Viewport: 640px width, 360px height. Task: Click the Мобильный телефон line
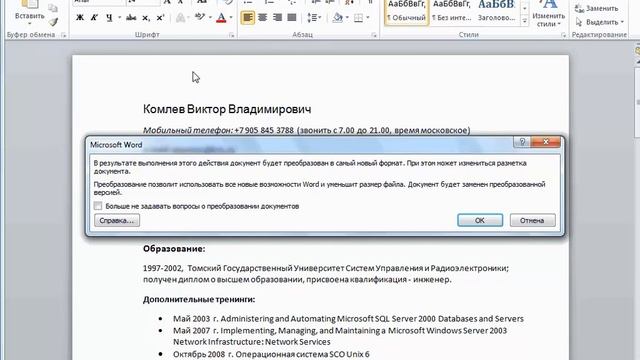pos(307,130)
